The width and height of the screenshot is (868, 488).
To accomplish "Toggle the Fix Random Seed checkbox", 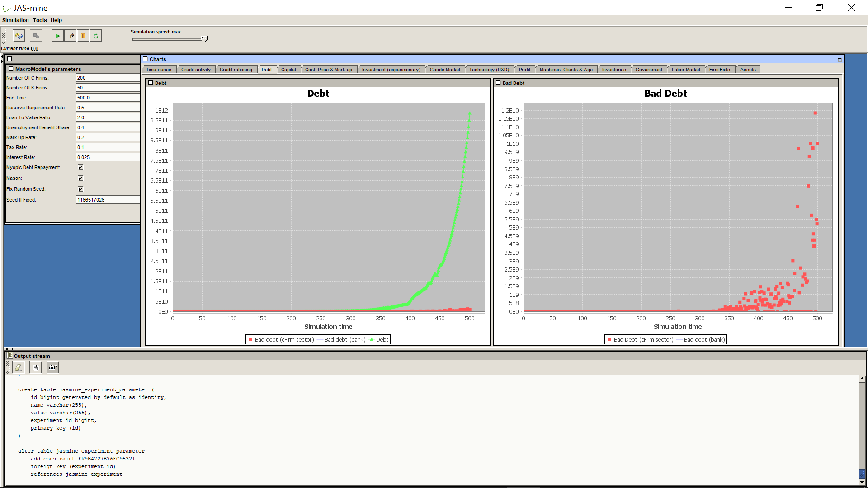I will pos(80,189).
